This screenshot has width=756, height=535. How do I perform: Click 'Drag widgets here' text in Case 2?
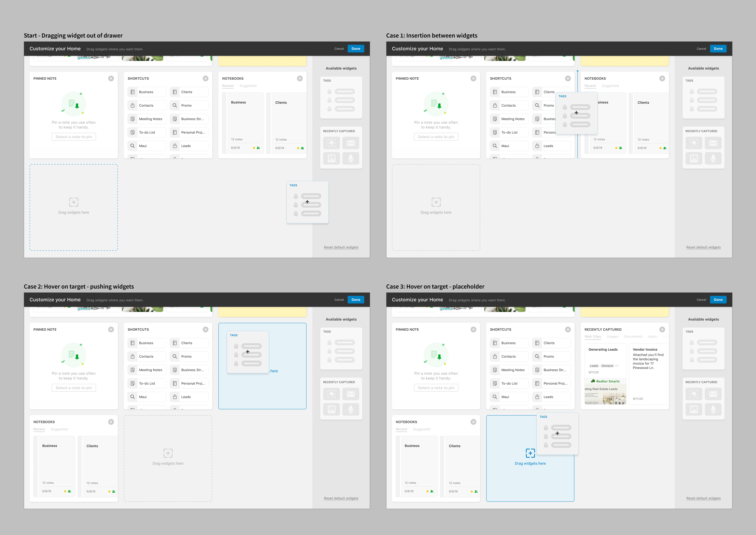point(168,464)
